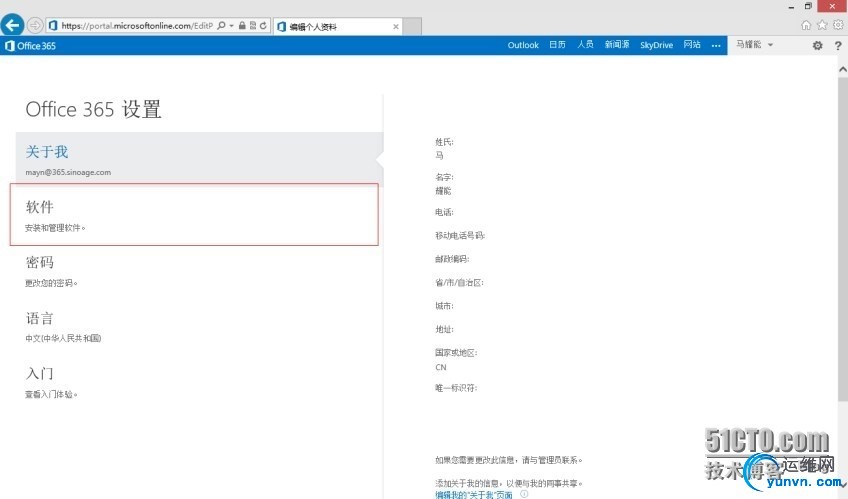
Task: Open the 密码 settings section
Action: point(199,271)
